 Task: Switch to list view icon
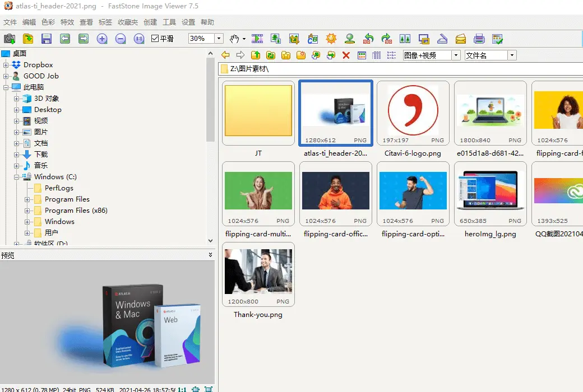point(391,55)
